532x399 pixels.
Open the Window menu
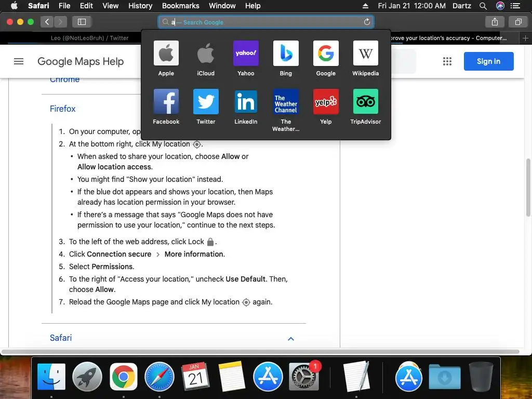222,6
